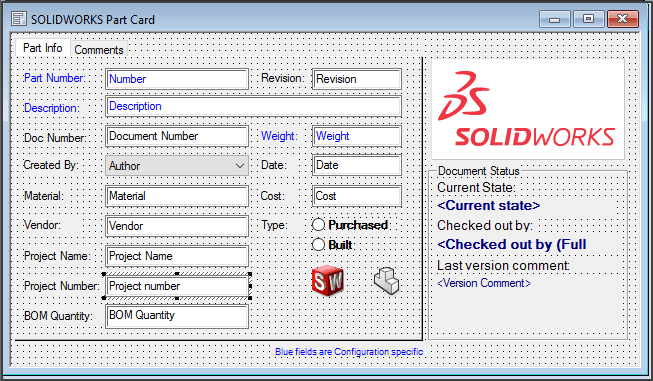Click the Type: label
The width and height of the screenshot is (653, 381).
[x=274, y=225]
